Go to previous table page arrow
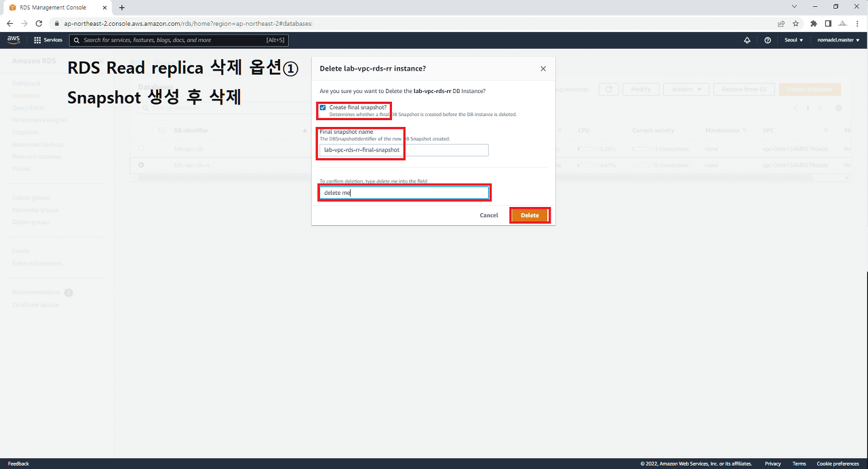The height and width of the screenshot is (469, 868). click(796, 108)
